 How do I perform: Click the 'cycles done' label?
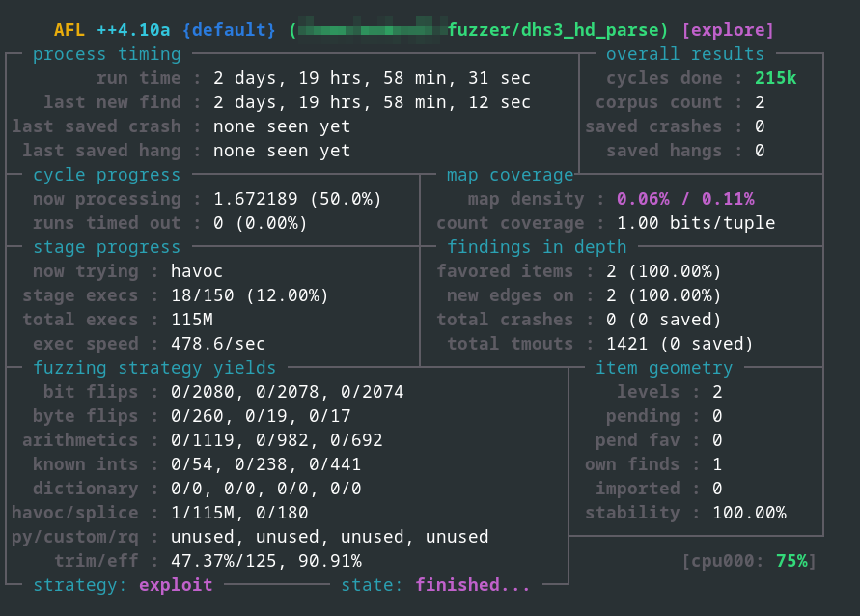click(x=664, y=78)
